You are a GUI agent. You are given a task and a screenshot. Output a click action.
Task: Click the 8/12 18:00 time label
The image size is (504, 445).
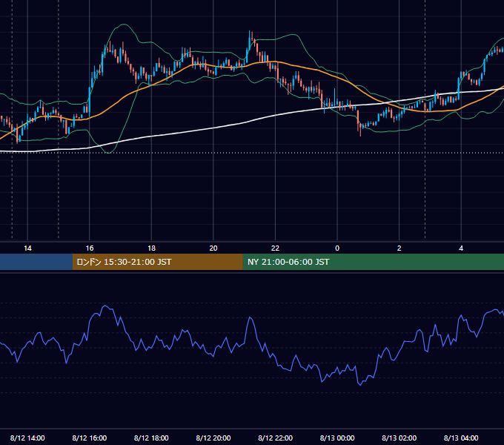[x=151, y=438]
